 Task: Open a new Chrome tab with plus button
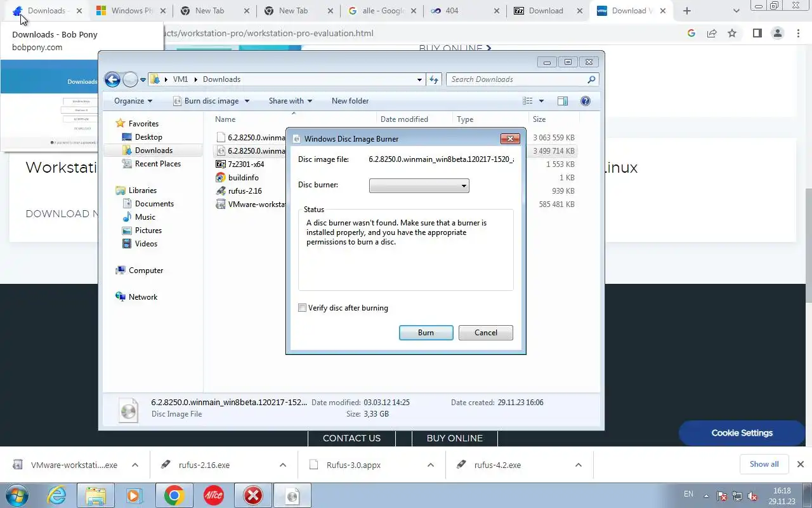(x=687, y=11)
